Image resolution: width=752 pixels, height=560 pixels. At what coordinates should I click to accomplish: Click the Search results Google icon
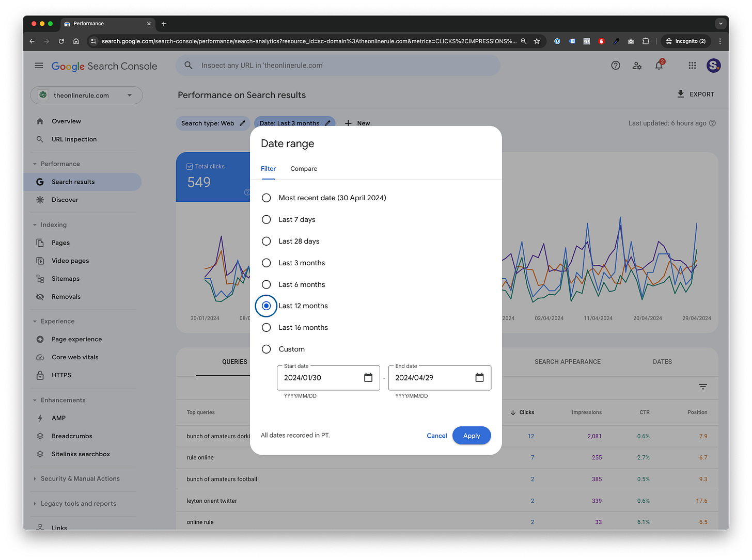point(40,182)
